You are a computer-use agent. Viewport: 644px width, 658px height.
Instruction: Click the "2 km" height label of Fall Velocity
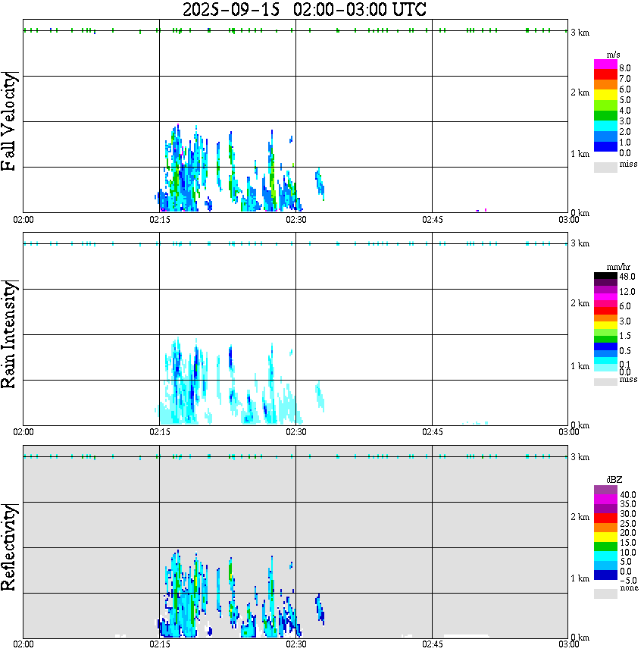click(x=580, y=92)
